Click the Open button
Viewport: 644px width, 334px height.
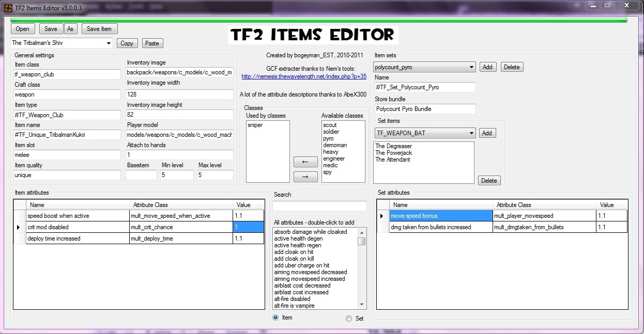click(22, 29)
